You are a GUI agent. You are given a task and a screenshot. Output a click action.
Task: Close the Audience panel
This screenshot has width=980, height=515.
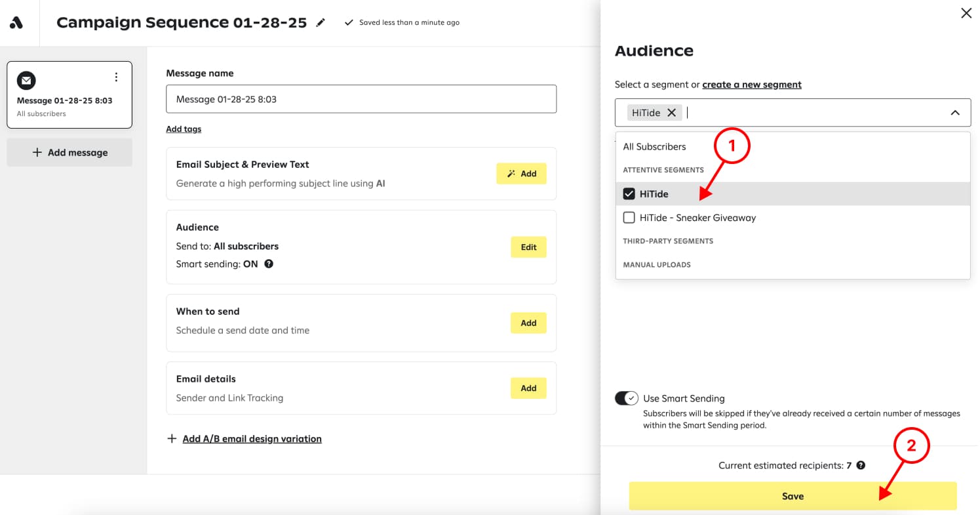coord(966,13)
